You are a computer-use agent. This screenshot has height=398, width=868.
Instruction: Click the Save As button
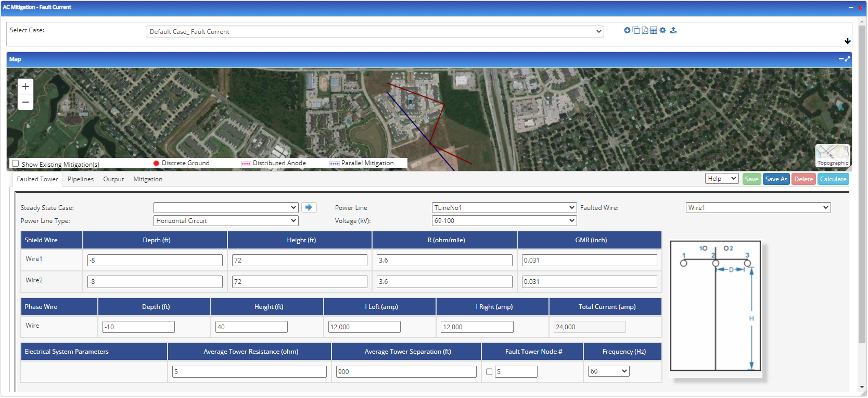[776, 179]
